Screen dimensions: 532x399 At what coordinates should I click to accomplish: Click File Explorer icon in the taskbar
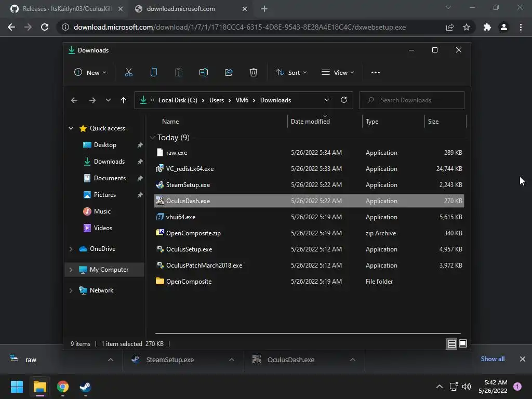39,387
